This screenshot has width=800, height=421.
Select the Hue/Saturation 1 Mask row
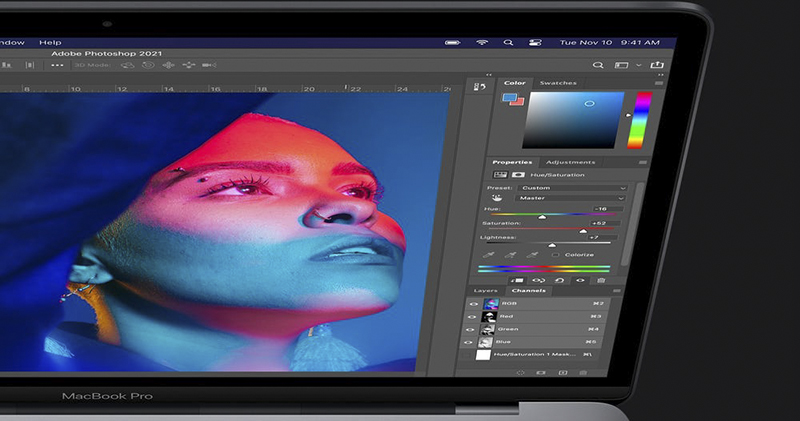531,355
